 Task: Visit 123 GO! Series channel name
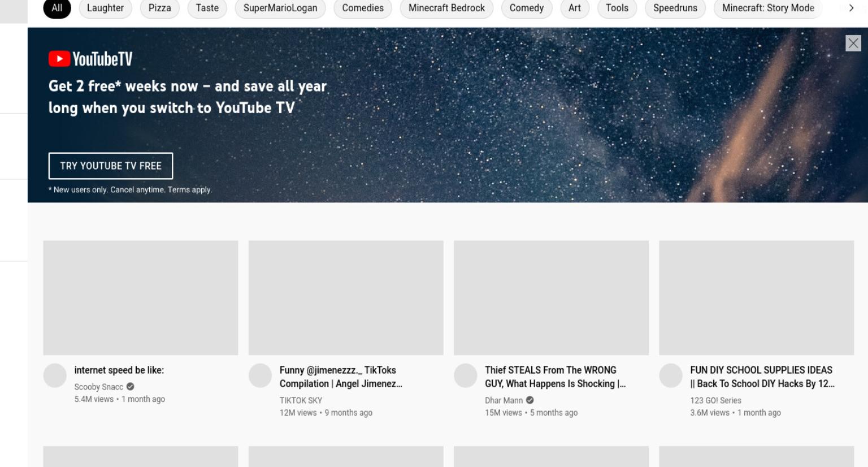point(715,400)
